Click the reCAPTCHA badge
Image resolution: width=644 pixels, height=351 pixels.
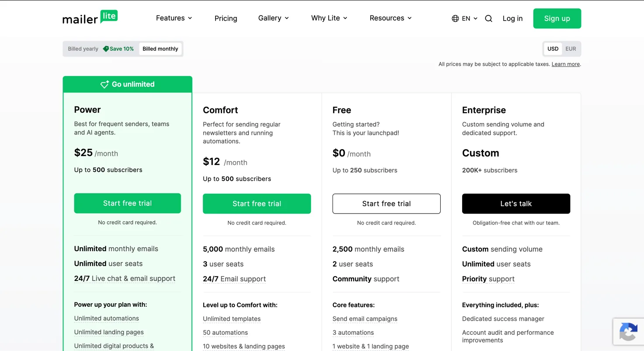coord(628,333)
